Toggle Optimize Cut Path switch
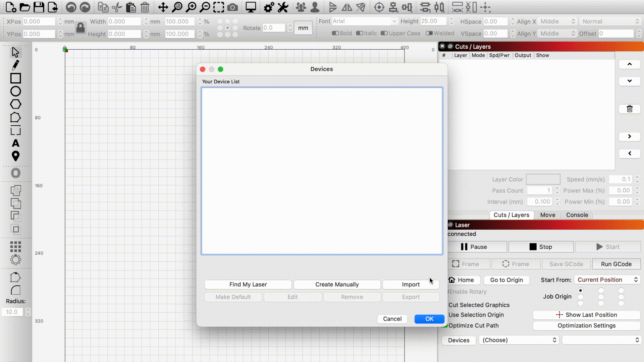This screenshot has height=362, width=644. tap(444, 325)
